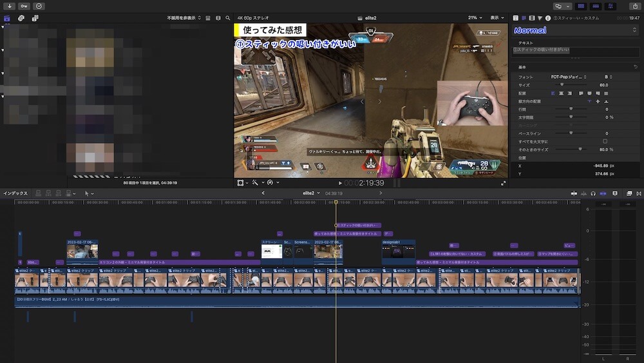Enable the すべてを大文字に all caps checkbox

pyautogui.click(x=605, y=141)
